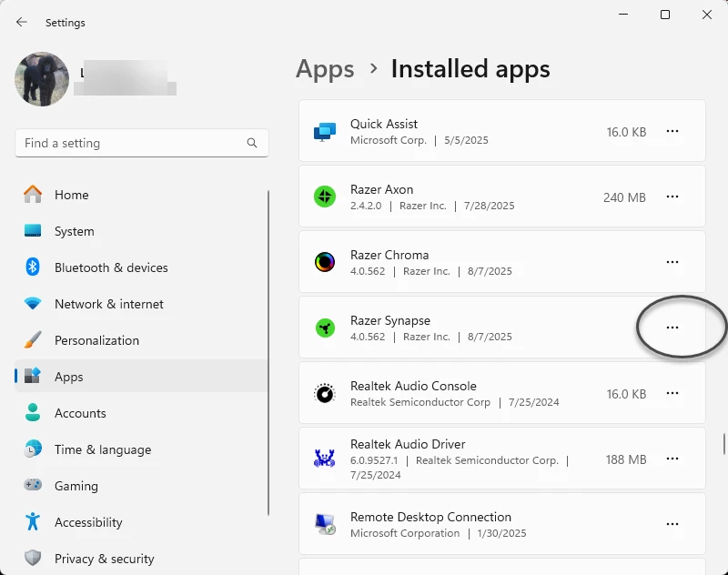This screenshot has width=728, height=575.
Task: Open more options for Quick Assist
Action: [x=672, y=131]
